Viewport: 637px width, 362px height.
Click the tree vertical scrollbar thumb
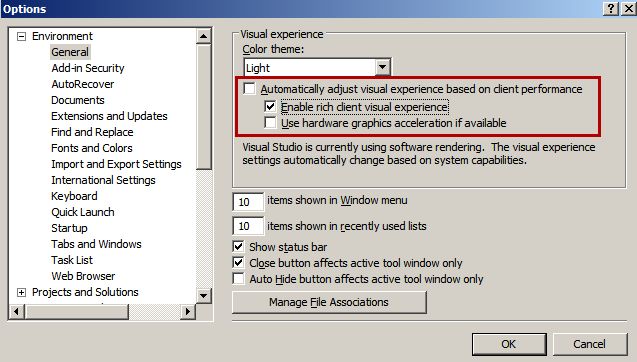[204, 107]
